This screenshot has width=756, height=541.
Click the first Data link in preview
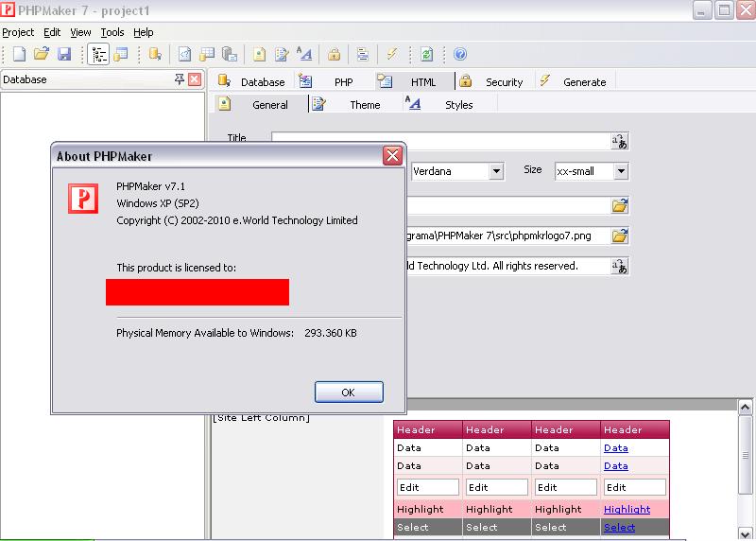pos(616,448)
